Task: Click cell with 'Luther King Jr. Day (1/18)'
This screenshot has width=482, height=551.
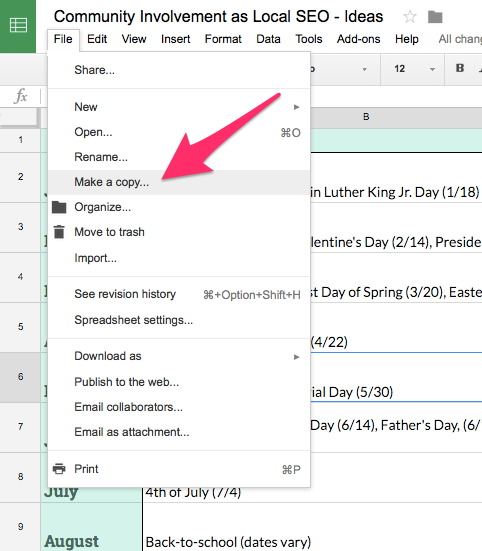Action: point(396,177)
